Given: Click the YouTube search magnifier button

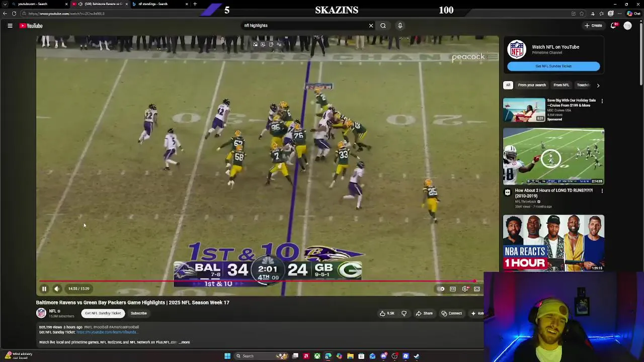Looking at the screenshot, I should point(383,26).
